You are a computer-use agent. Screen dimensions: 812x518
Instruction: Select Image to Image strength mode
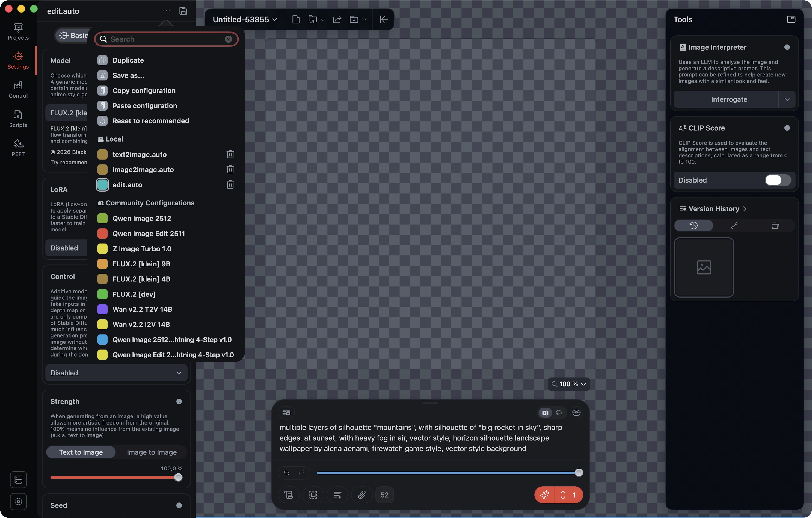point(152,452)
